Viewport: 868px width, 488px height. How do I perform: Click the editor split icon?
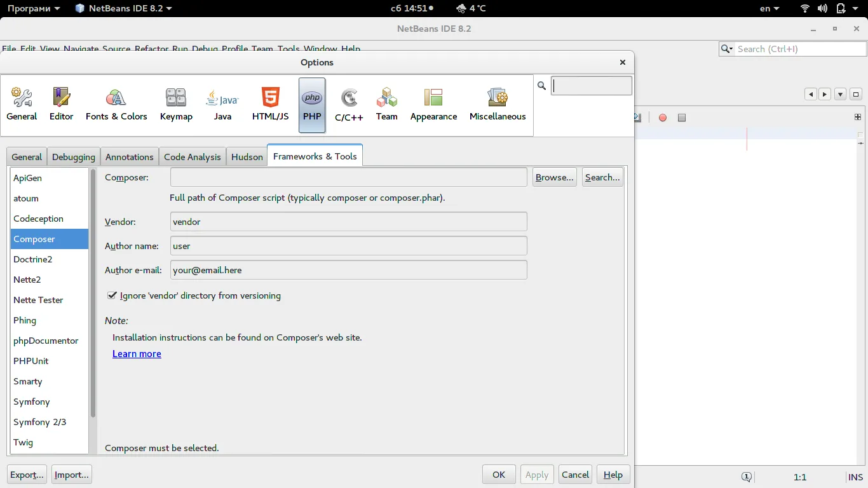click(858, 117)
